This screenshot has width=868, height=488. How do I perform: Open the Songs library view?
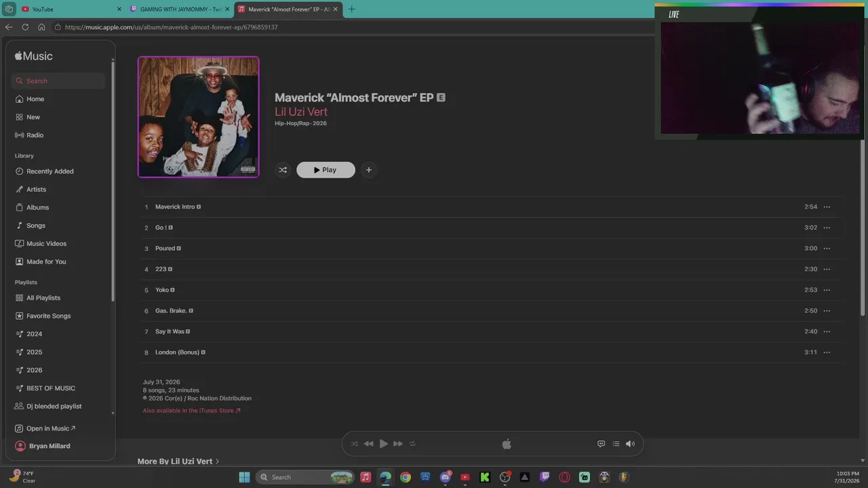pos(36,226)
